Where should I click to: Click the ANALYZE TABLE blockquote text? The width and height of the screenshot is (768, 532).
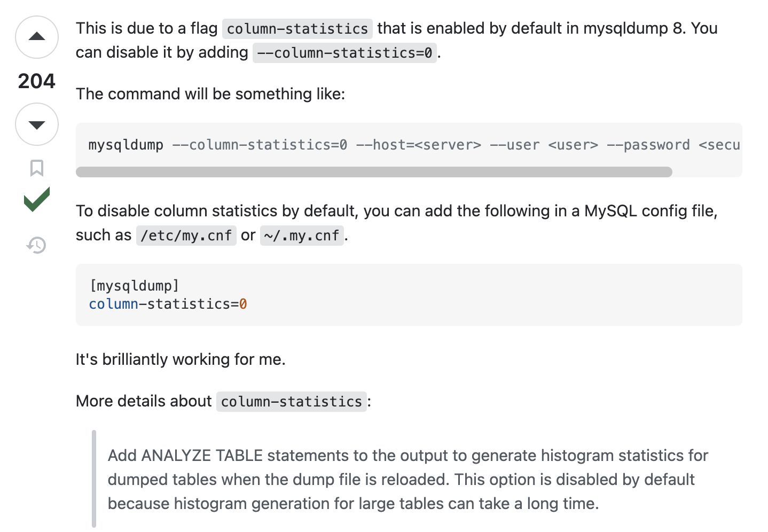408,480
